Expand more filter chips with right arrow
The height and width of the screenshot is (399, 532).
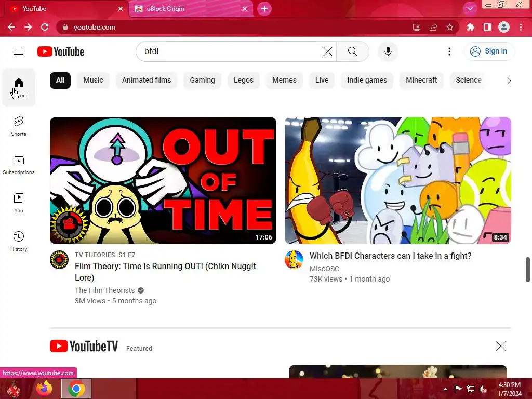pyautogui.click(x=509, y=81)
